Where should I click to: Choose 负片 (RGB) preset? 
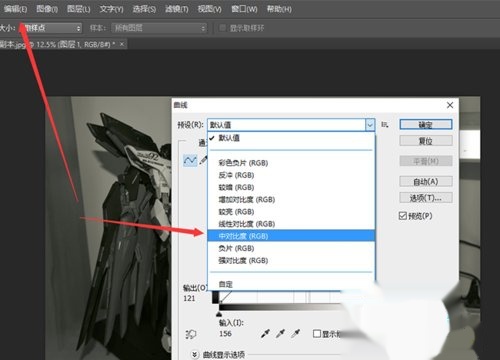(x=291, y=248)
